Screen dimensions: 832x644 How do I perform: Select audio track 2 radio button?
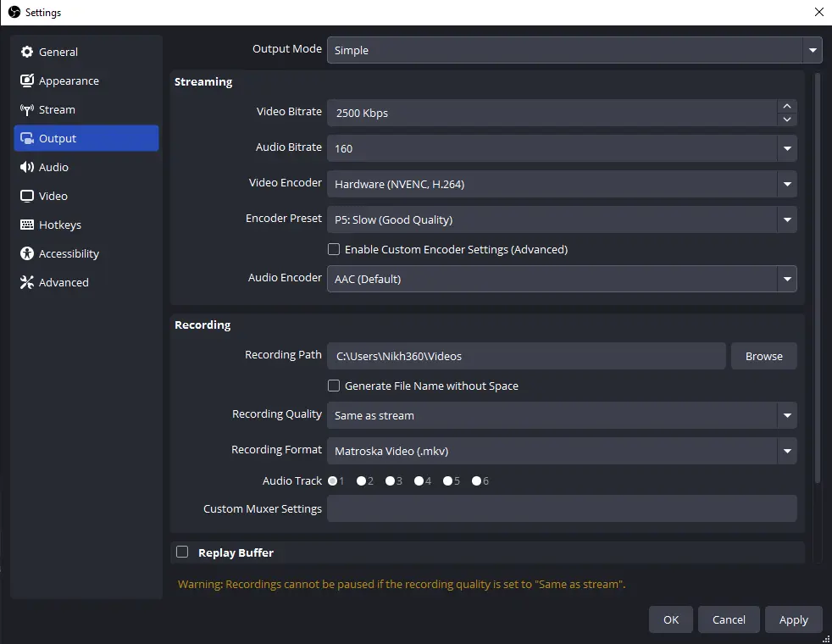click(361, 481)
